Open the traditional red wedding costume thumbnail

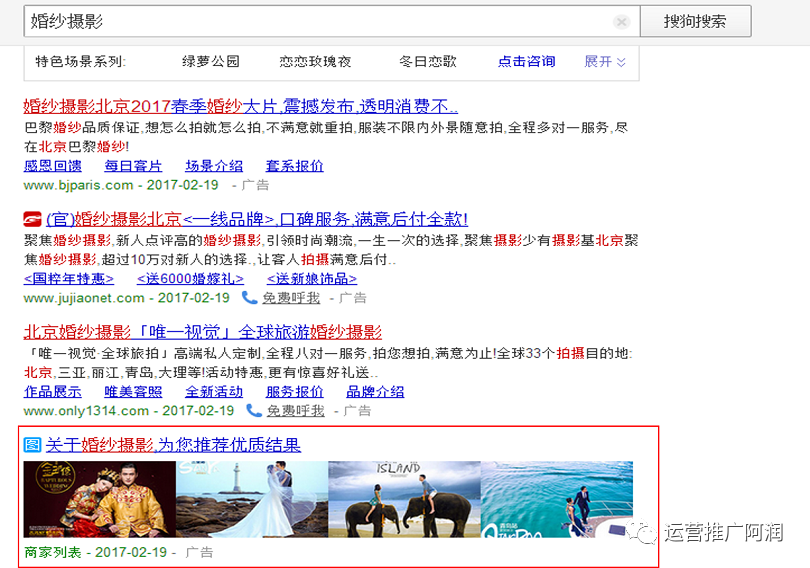(100, 499)
